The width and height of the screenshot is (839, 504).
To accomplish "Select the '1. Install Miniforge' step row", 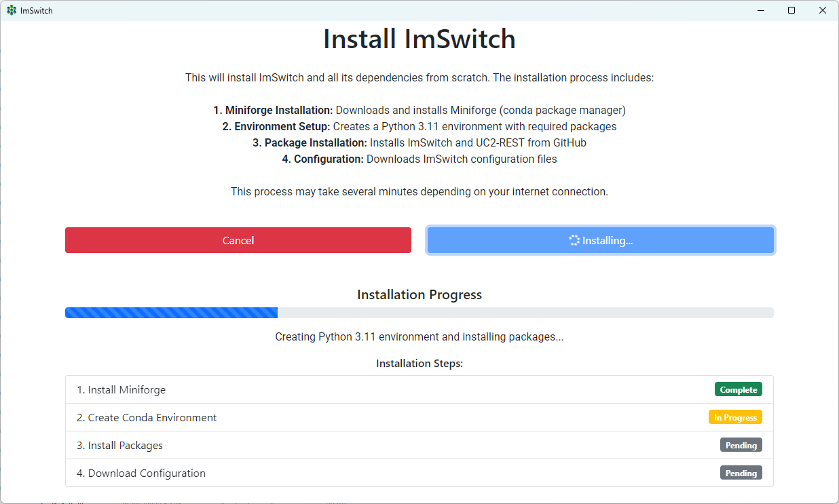I will [419, 389].
